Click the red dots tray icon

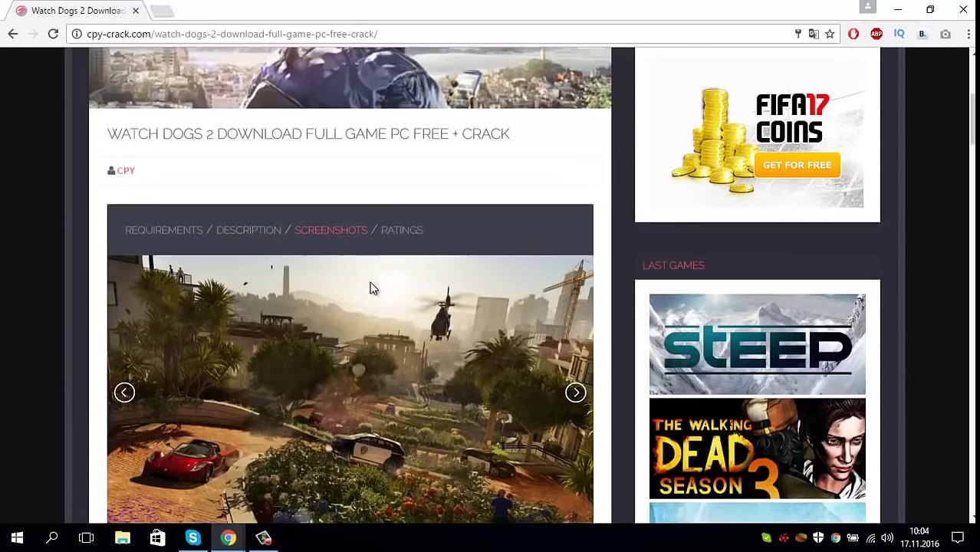click(x=784, y=538)
